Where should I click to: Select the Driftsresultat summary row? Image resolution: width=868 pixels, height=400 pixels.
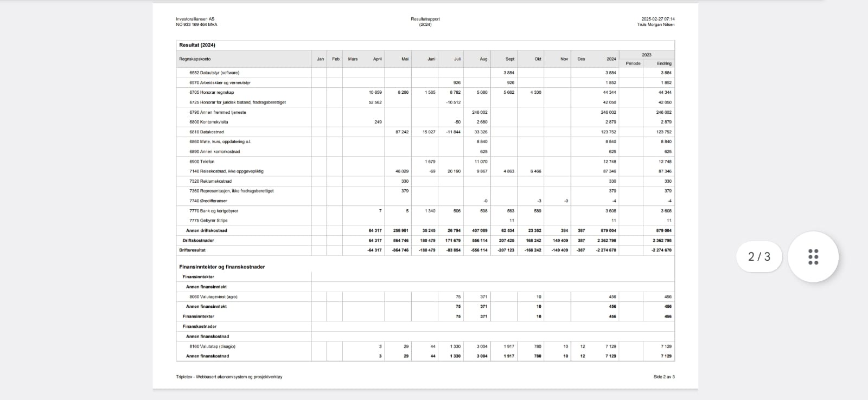tap(425, 250)
